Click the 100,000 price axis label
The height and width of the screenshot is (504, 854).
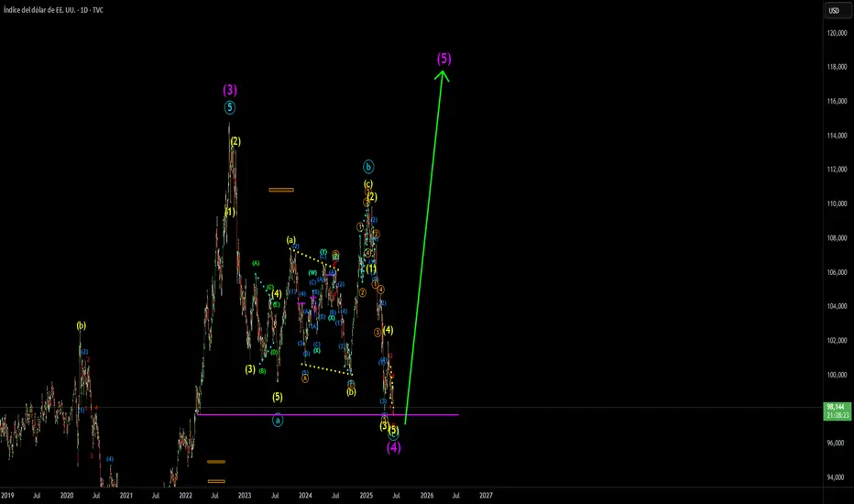[x=838, y=374]
